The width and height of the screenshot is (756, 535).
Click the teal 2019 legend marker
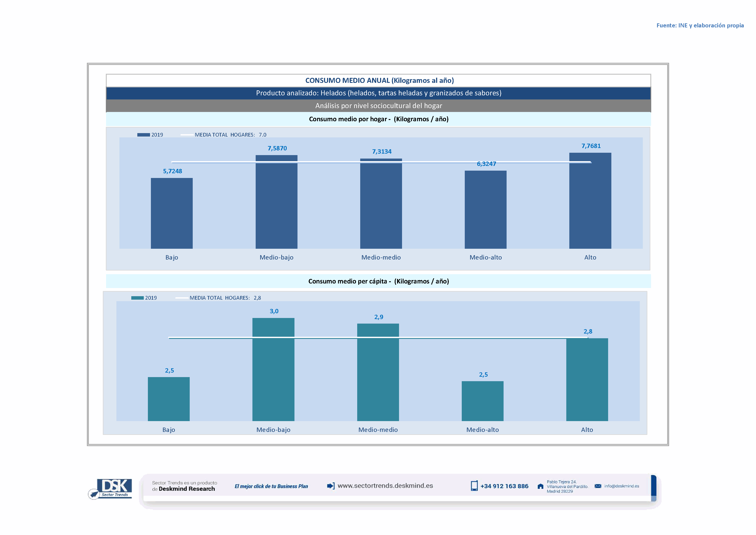[137, 298]
